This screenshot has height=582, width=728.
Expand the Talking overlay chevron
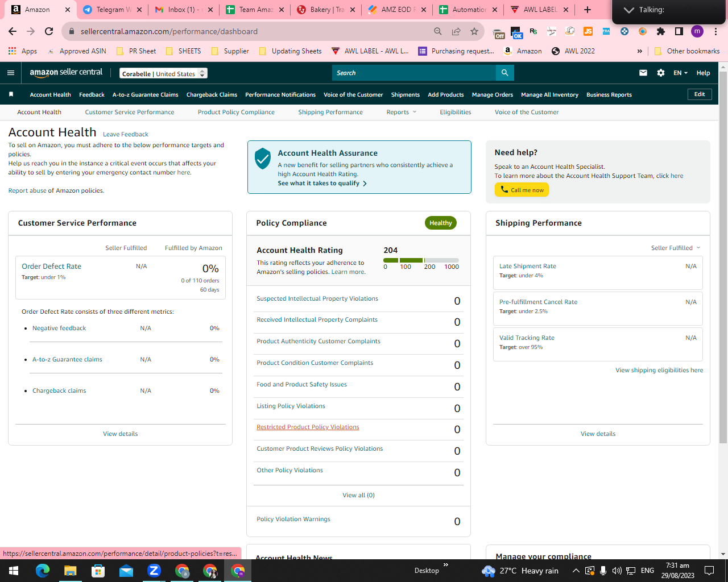click(x=628, y=10)
